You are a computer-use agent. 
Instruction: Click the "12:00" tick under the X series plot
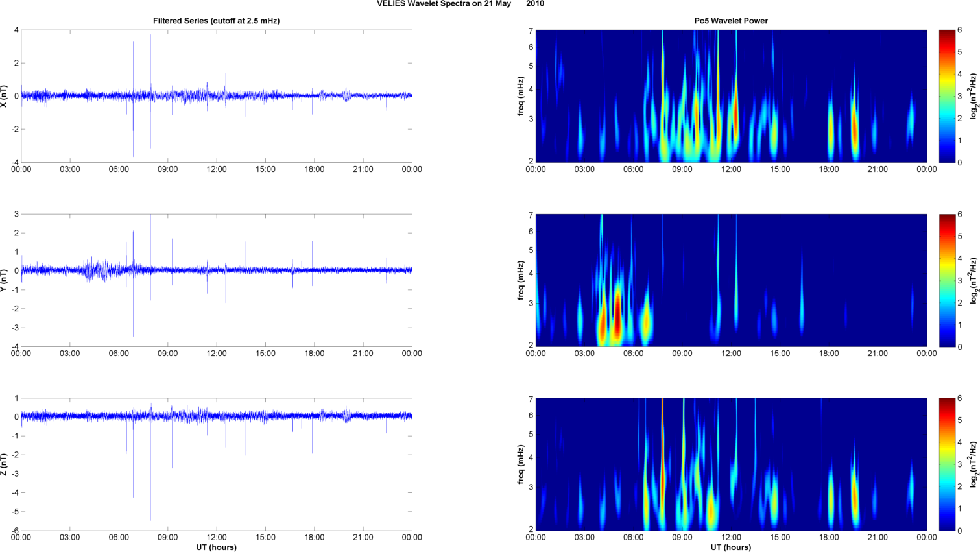click(x=217, y=169)
